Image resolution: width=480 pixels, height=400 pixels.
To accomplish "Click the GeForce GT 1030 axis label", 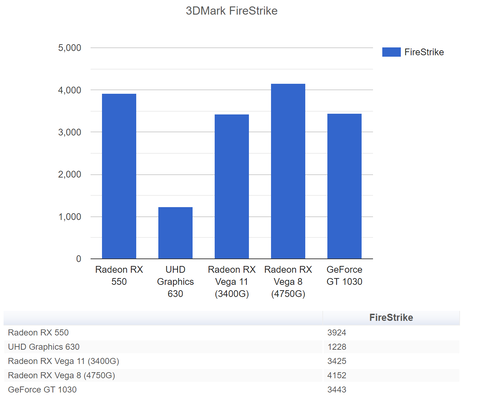I will tap(344, 276).
